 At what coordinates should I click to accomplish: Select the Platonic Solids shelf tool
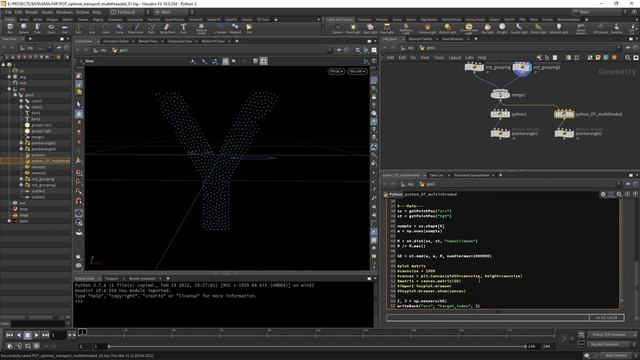201,28
